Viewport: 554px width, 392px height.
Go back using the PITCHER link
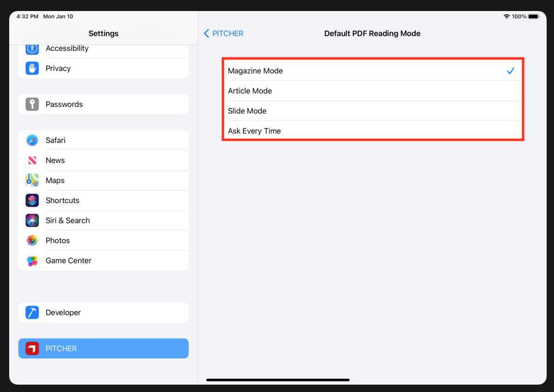(228, 33)
